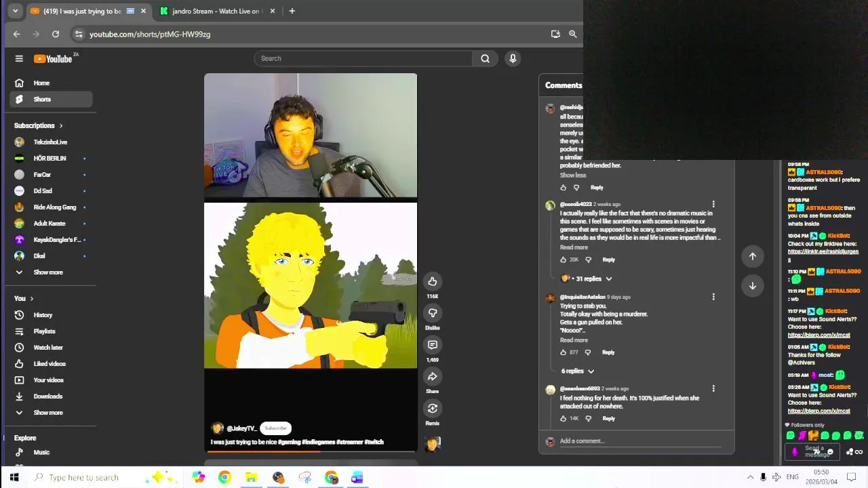Click the Add a comment field
The width and height of the screenshot is (868, 488).
[x=639, y=441]
